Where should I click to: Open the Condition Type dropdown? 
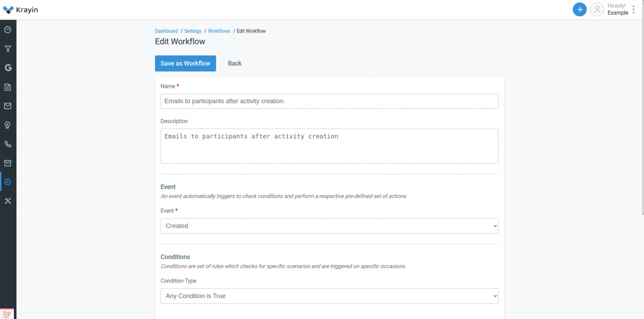coord(329,296)
